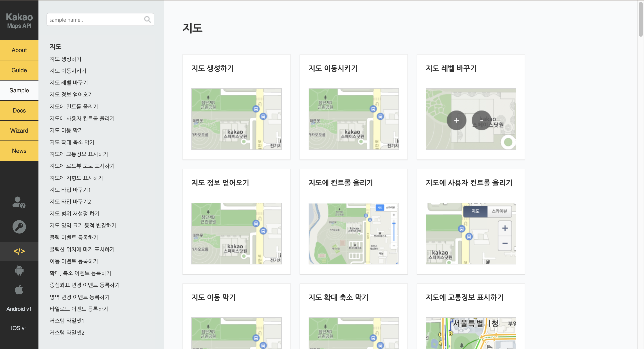Screen dimensions: 644x349
Task: Open the user help icon in sidebar
Action: click(19, 202)
